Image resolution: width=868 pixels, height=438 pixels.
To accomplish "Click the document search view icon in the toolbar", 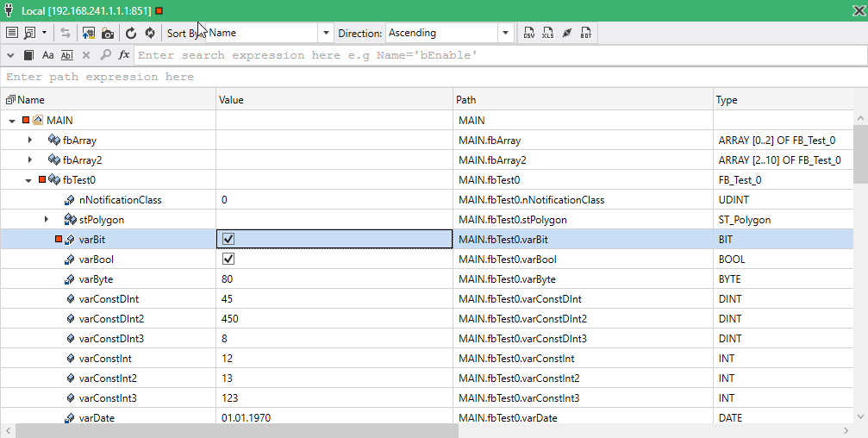I will pyautogui.click(x=30, y=33).
